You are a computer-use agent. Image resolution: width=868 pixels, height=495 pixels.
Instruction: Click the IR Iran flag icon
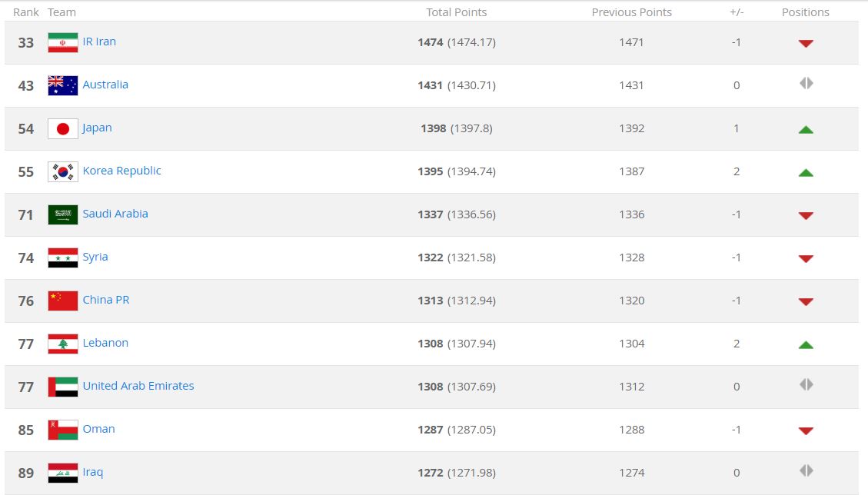tap(62, 42)
